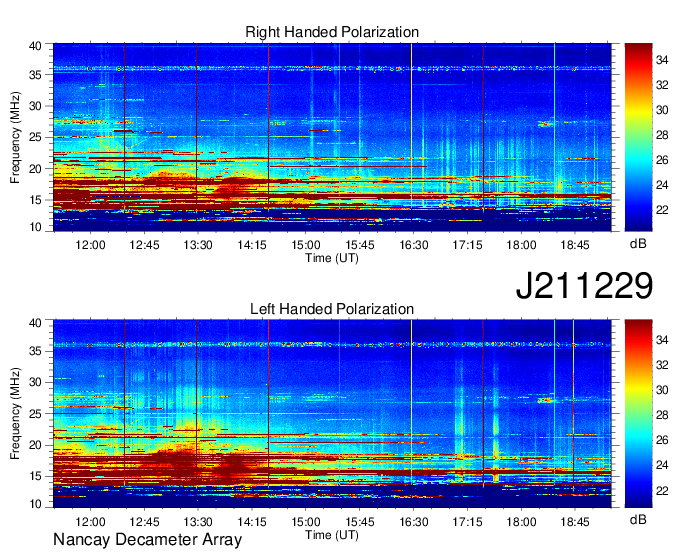Screen dimensions: 680x552
Task: Click the 15 MHz tick of Right Handed plot
Action: [x=35, y=200]
